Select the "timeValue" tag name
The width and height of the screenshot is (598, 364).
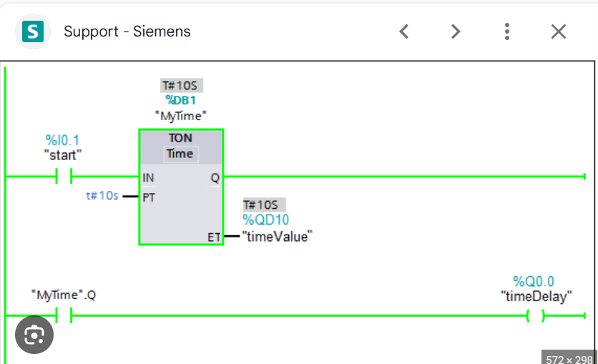click(x=278, y=236)
